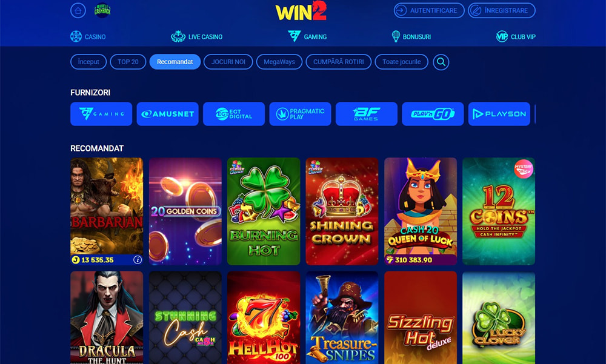This screenshot has width=606, height=364.
Task: Open info icon on Barbarian game
Action: point(138,260)
